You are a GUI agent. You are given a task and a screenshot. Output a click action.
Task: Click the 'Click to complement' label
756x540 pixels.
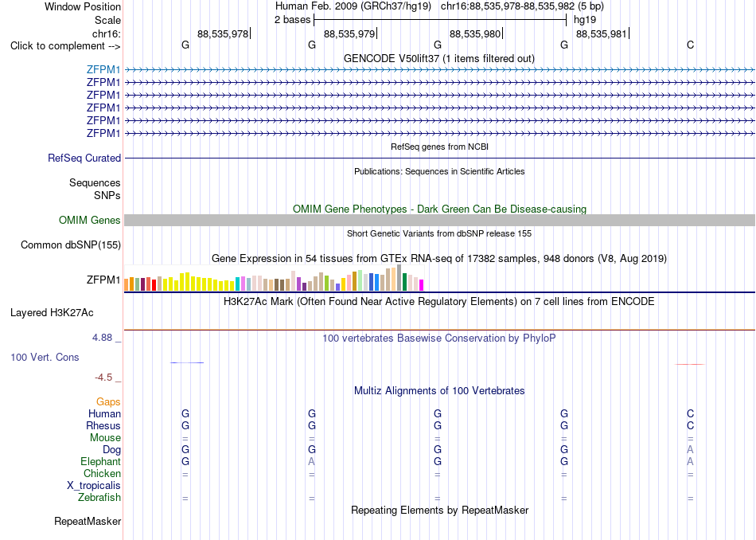(x=65, y=46)
